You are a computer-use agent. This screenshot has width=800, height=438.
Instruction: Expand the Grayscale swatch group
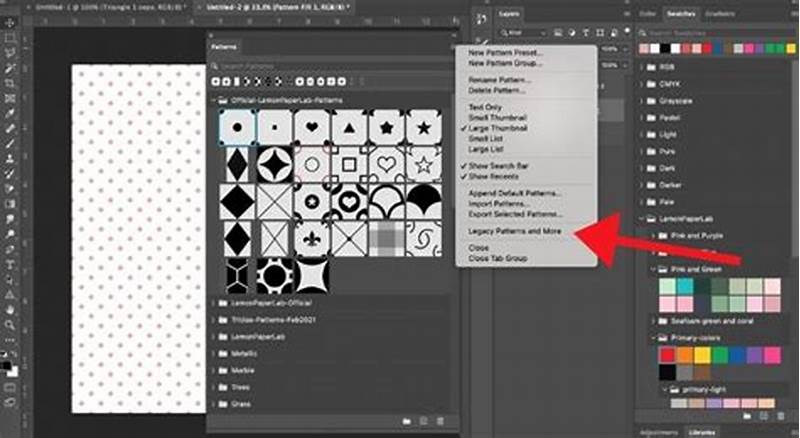642,101
